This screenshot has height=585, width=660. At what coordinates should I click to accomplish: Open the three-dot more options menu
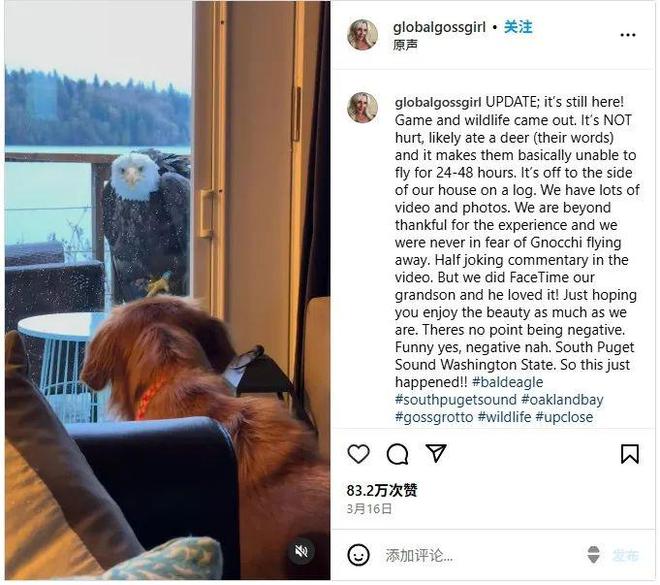(x=628, y=35)
